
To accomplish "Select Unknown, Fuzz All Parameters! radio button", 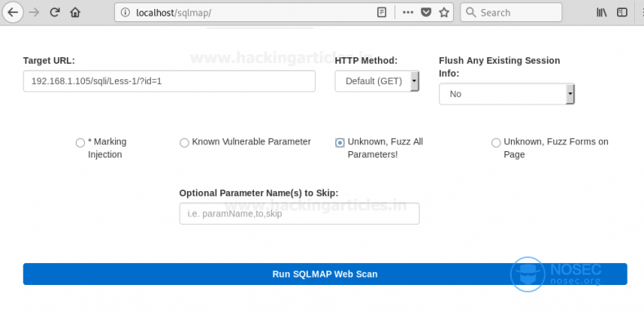I will [340, 143].
